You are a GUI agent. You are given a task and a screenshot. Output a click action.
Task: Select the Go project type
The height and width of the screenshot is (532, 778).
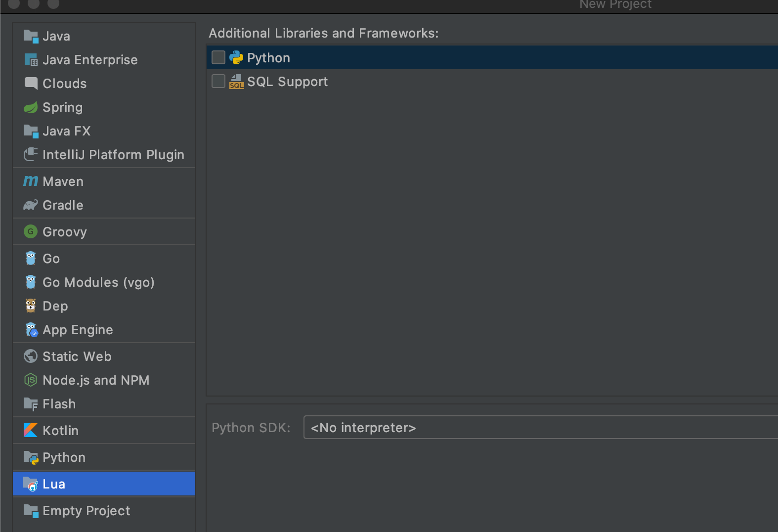(104, 259)
